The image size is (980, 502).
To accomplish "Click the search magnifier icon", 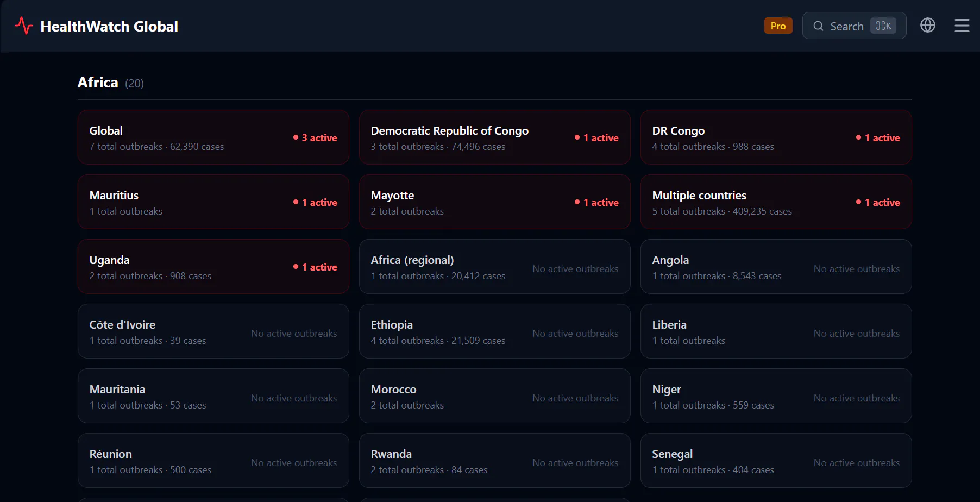I will [818, 26].
